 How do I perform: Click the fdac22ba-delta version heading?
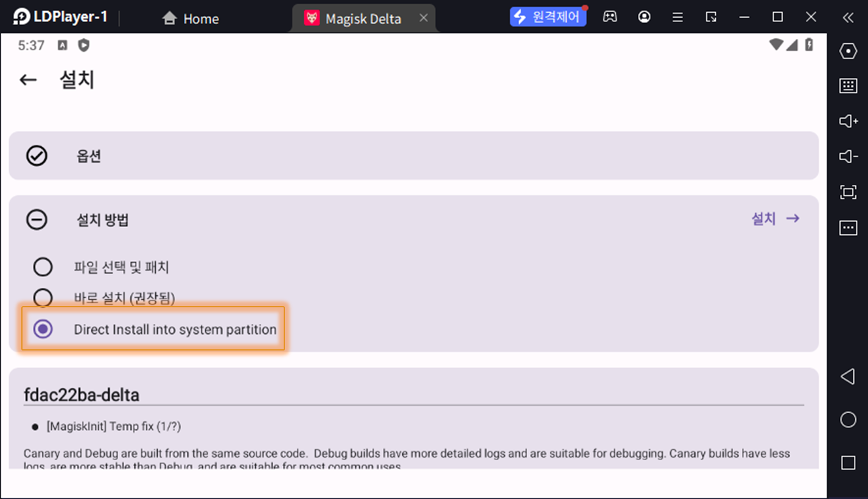[x=82, y=395]
